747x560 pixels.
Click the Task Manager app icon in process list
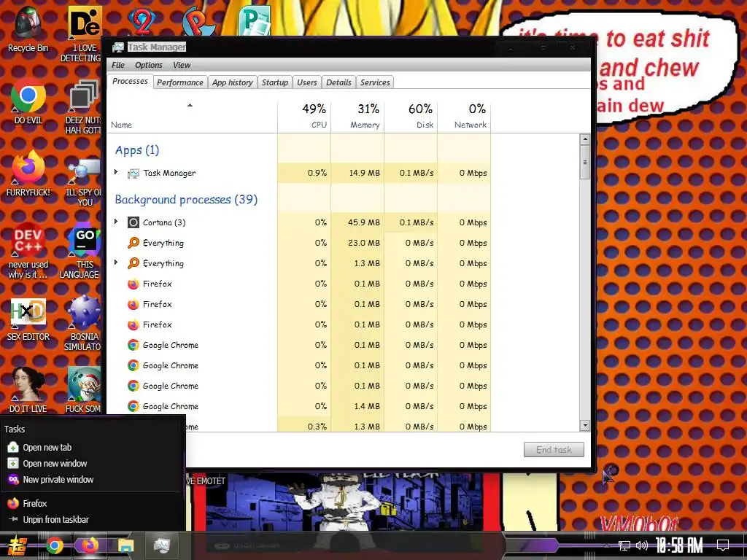(x=133, y=174)
